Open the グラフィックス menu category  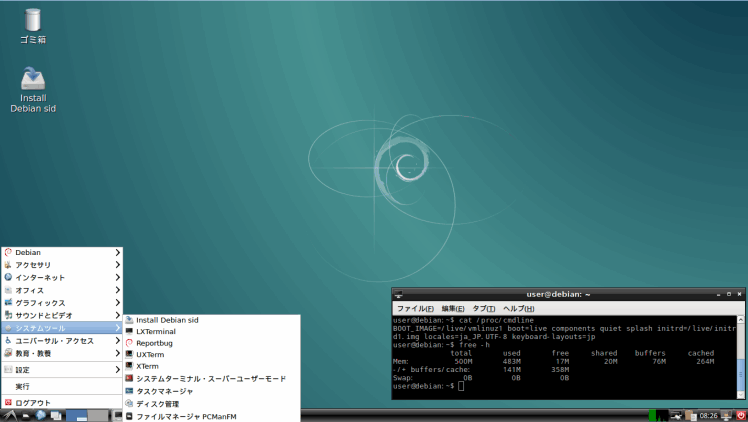point(62,303)
